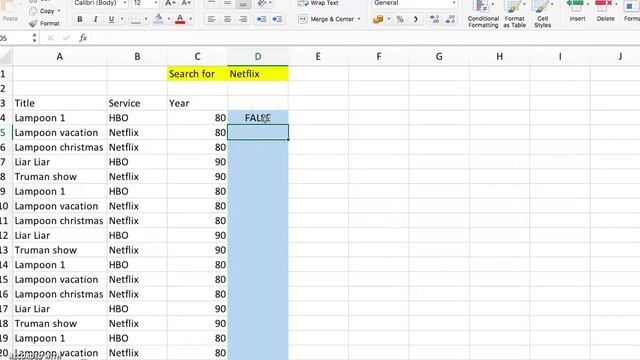Click the Format painter brush
The width and height of the screenshot is (640, 360).
(x=44, y=23)
